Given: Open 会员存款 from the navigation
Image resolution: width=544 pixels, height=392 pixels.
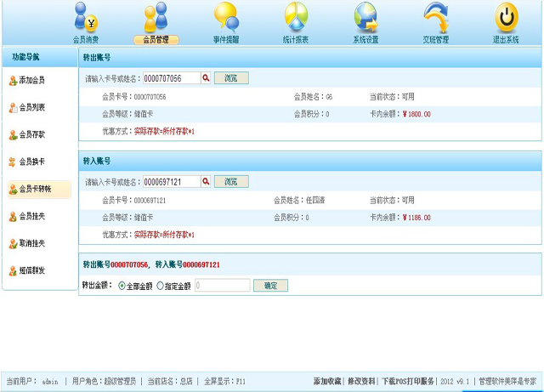Looking at the screenshot, I should (x=31, y=135).
